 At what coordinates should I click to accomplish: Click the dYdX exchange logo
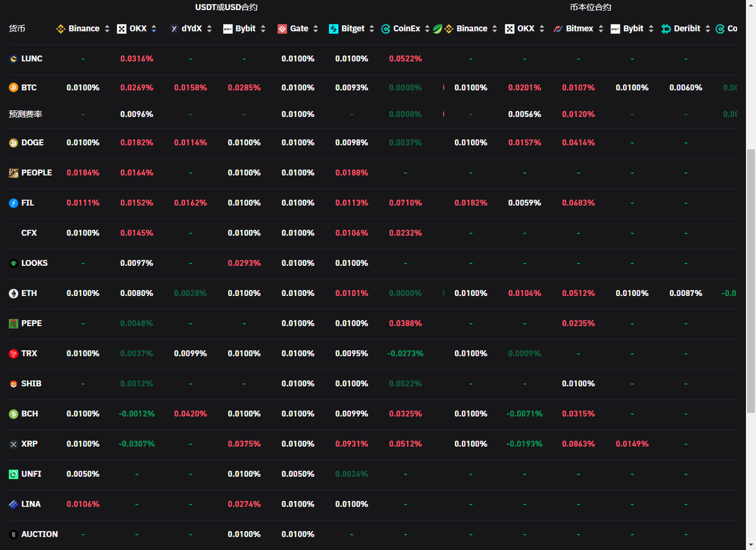(174, 29)
